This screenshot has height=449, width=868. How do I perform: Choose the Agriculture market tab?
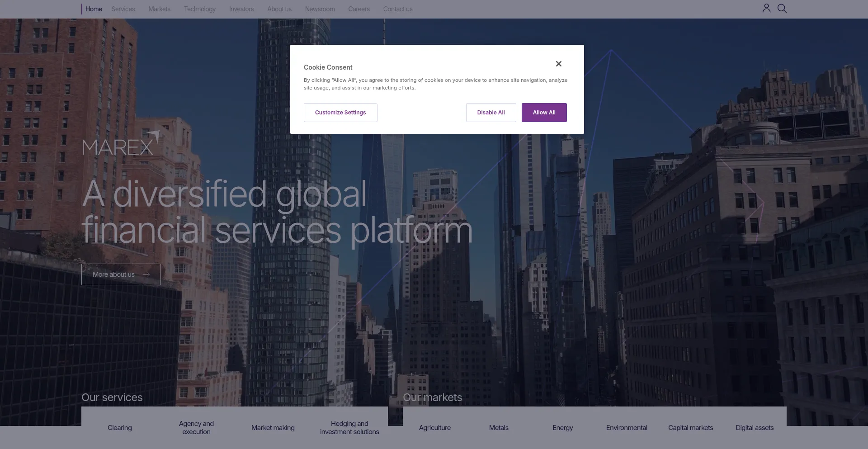point(435,428)
